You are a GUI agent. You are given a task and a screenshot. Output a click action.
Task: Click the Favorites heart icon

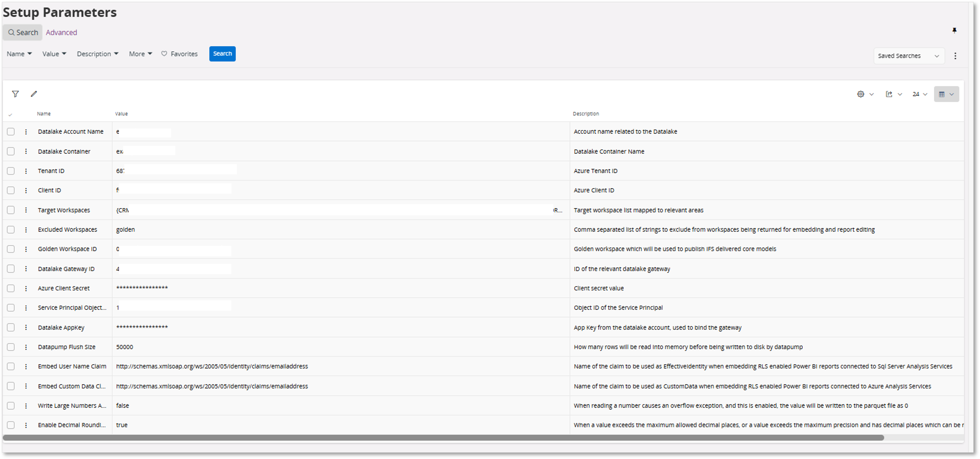[164, 54]
